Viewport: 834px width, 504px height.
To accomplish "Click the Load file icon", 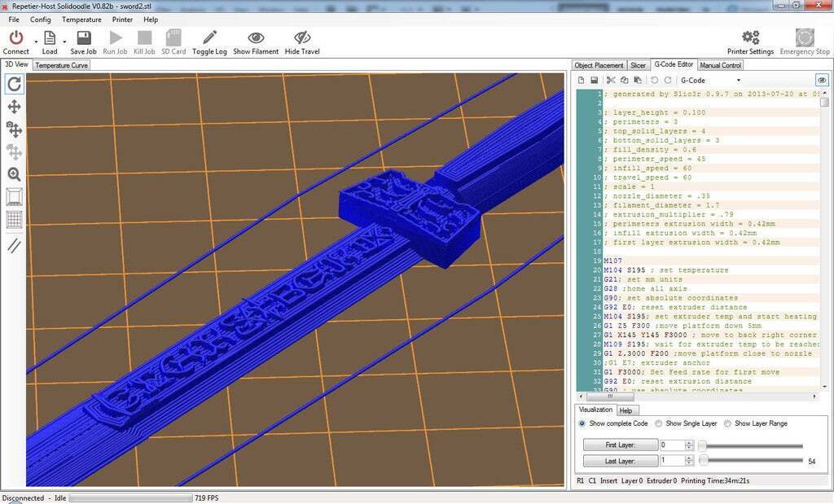I will pos(50,37).
